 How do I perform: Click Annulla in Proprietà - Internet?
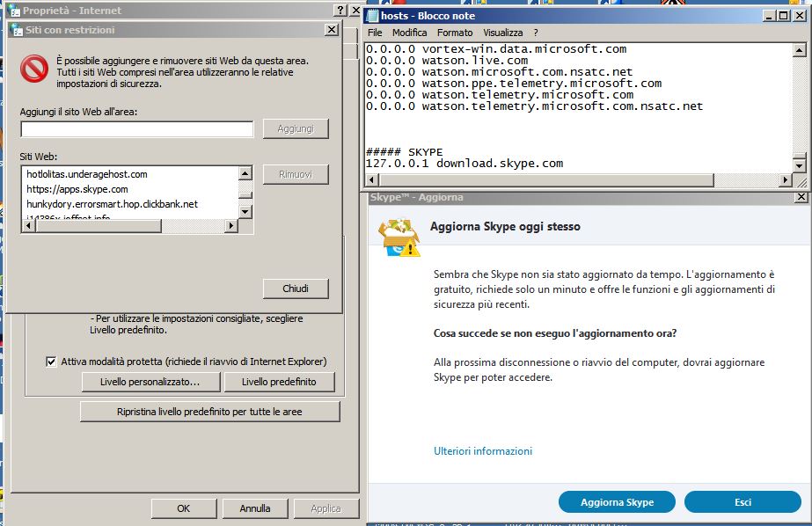(255, 508)
